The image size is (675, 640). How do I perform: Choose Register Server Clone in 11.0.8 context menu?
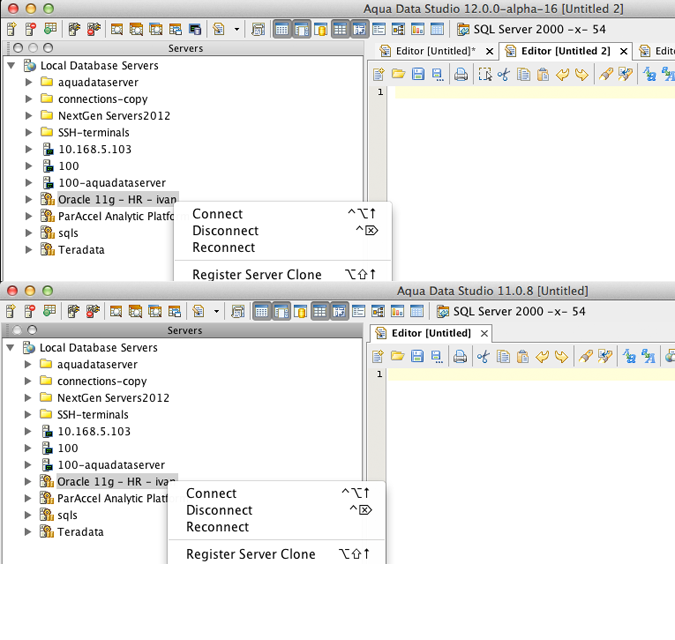[277, 554]
